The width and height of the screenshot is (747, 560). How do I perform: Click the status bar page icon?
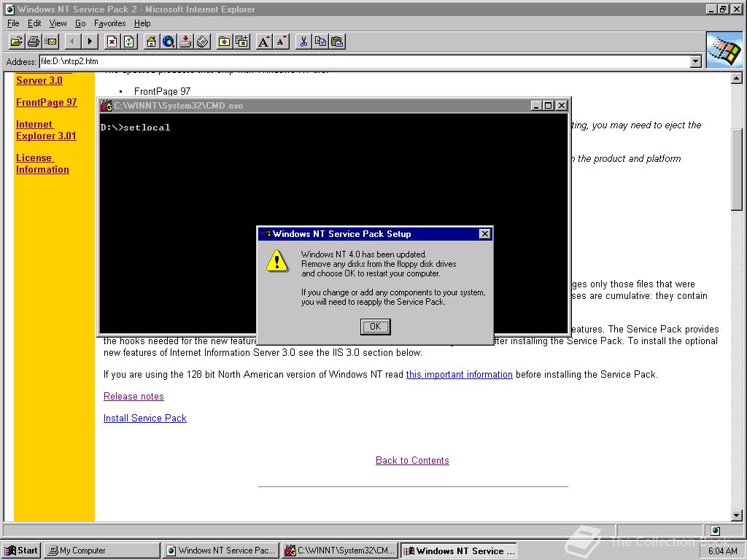pos(715,530)
